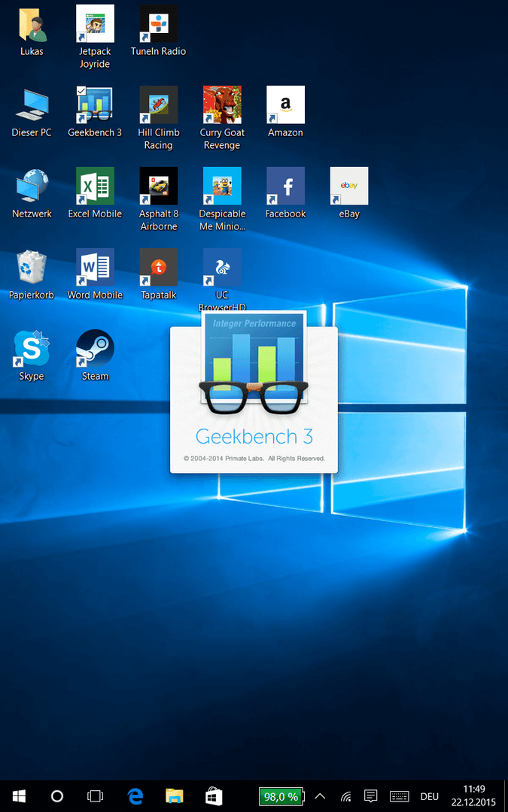Screen dimensions: 508x812
Task: Select the Papierkorb recycle bin
Action: coord(32,267)
